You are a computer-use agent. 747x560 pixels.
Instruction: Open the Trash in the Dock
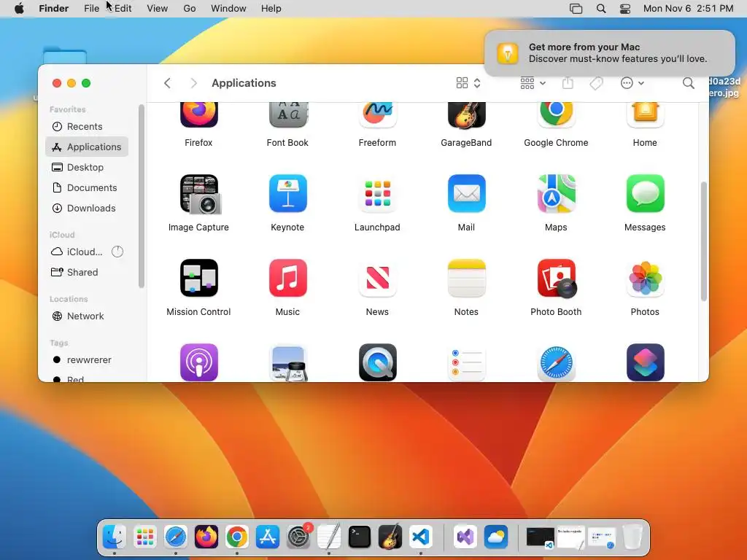[x=632, y=537]
